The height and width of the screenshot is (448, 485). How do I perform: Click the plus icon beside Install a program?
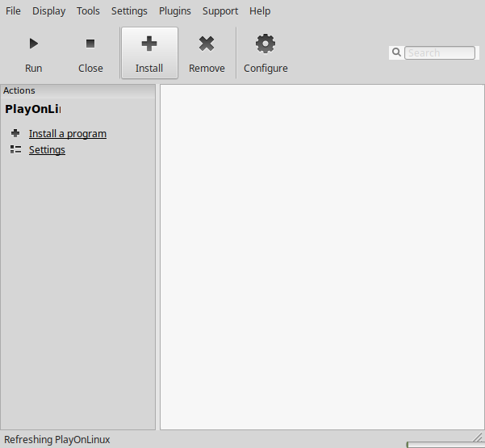15,133
